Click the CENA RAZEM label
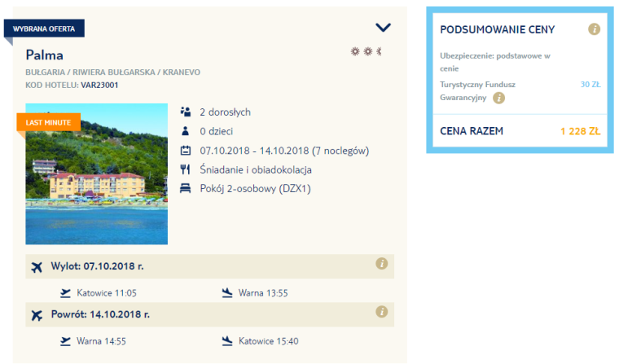The image size is (619, 364). coord(472,131)
